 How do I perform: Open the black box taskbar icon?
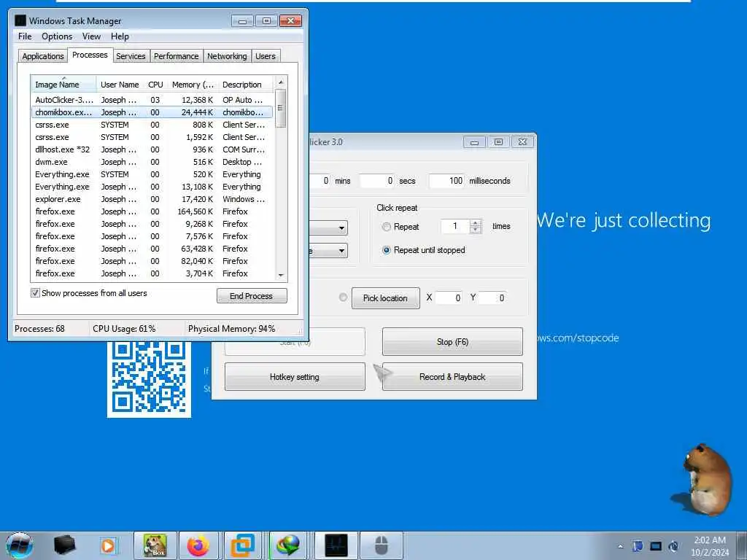click(64, 545)
